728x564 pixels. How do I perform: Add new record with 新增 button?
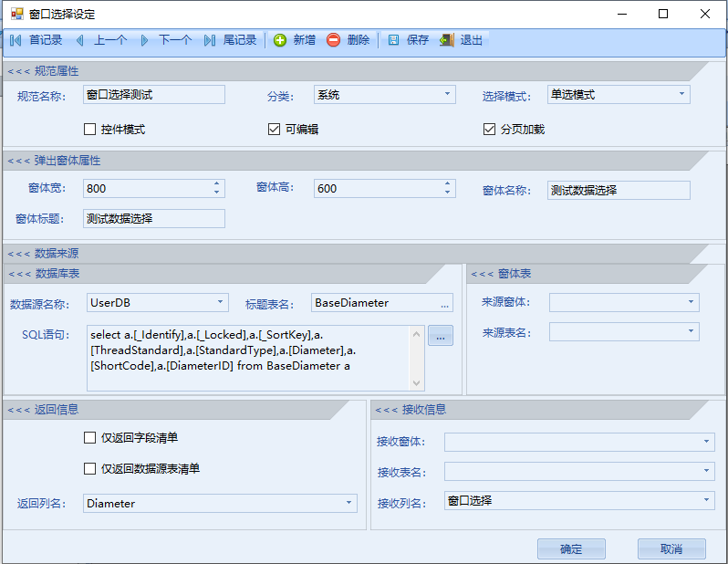(x=295, y=40)
